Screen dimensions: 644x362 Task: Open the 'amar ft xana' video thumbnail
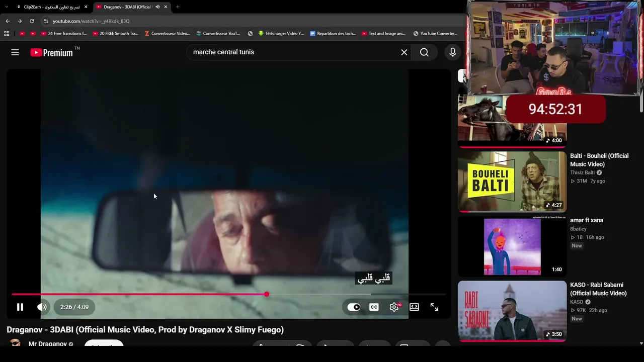[x=512, y=246]
